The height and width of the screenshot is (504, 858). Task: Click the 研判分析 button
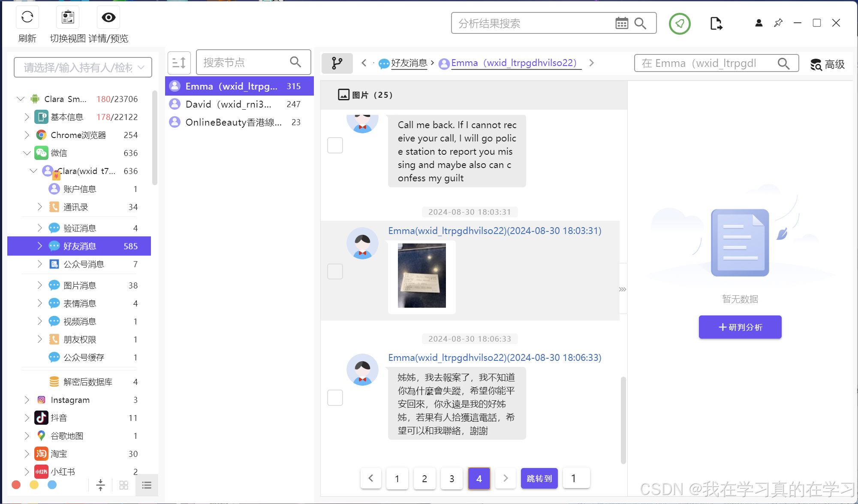(740, 327)
